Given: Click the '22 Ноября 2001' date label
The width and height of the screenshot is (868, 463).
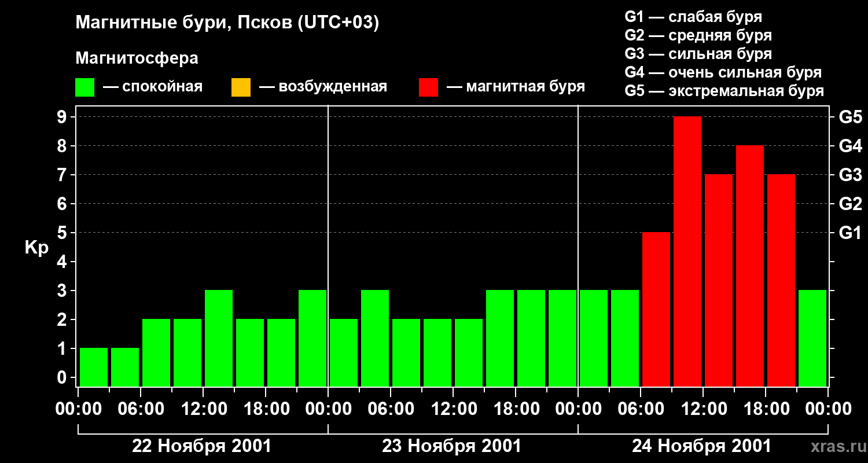Looking at the screenshot, I should [202, 446].
